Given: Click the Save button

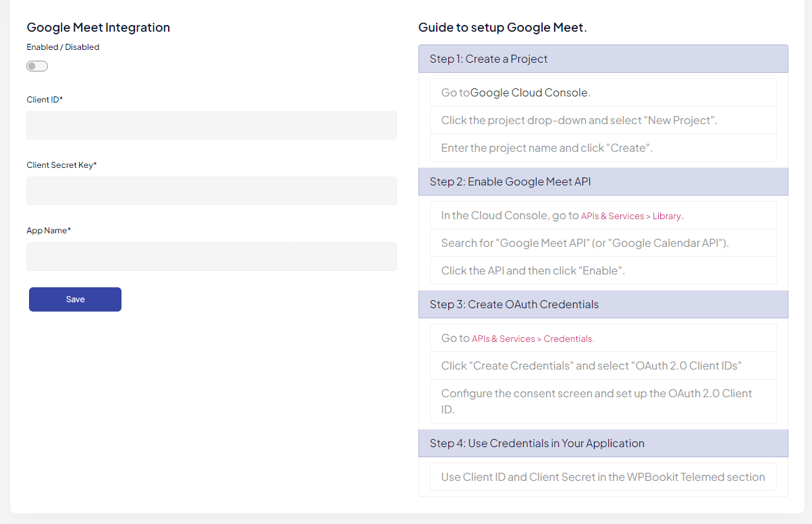Looking at the screenshot, I should (75, 299).
